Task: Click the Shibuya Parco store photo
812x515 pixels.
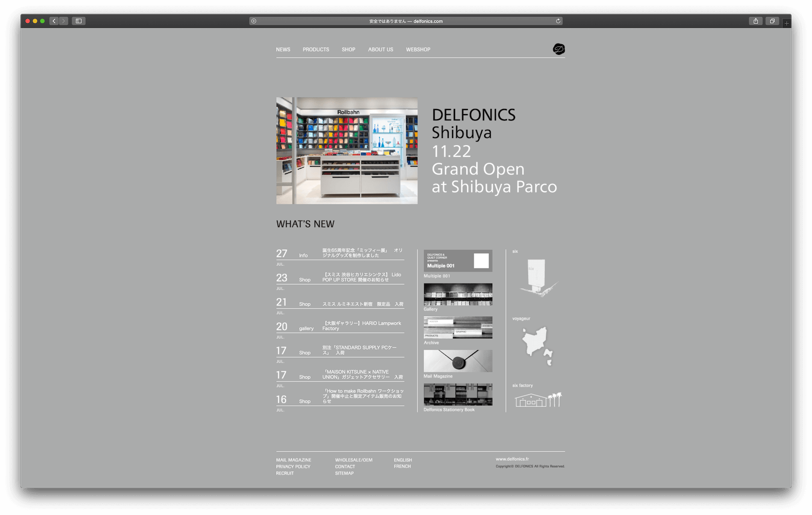Action: coord(347,151)
